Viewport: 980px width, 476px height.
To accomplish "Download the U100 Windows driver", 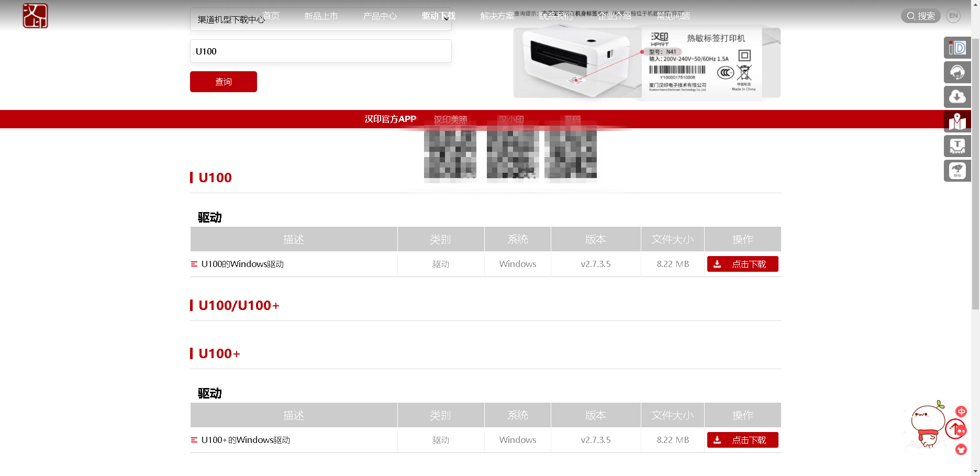I will coord(742,264).
